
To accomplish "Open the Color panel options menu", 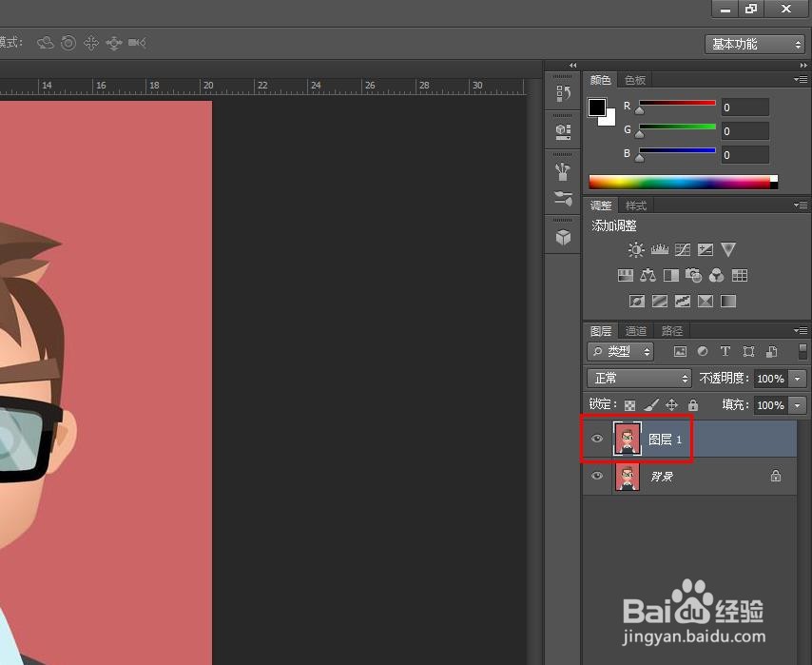I will coord(802,79).
